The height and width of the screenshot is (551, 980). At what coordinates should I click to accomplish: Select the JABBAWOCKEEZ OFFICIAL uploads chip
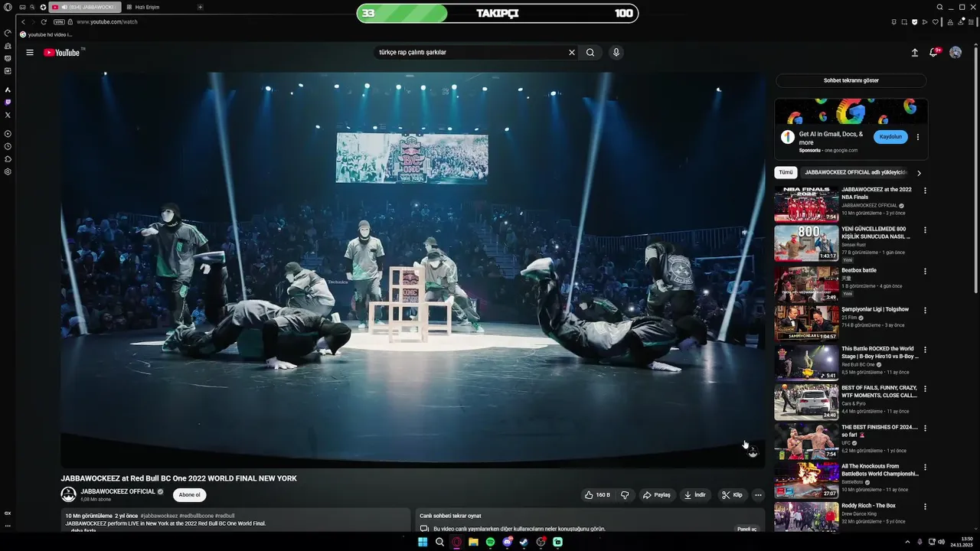click(x=855, y=173)
